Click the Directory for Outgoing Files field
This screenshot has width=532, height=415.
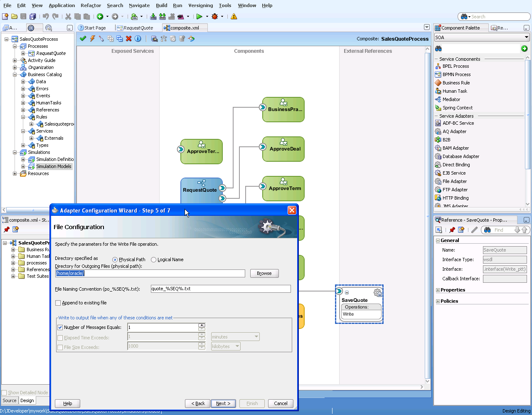coord(150,274)
